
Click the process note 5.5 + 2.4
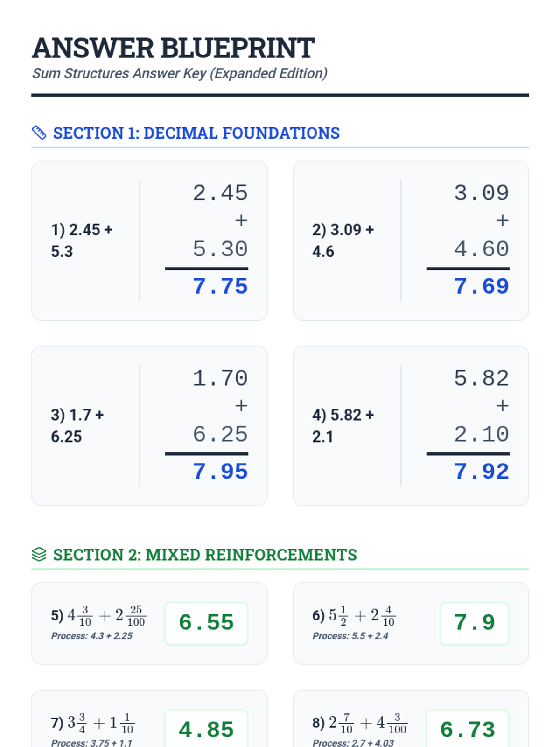350,636
